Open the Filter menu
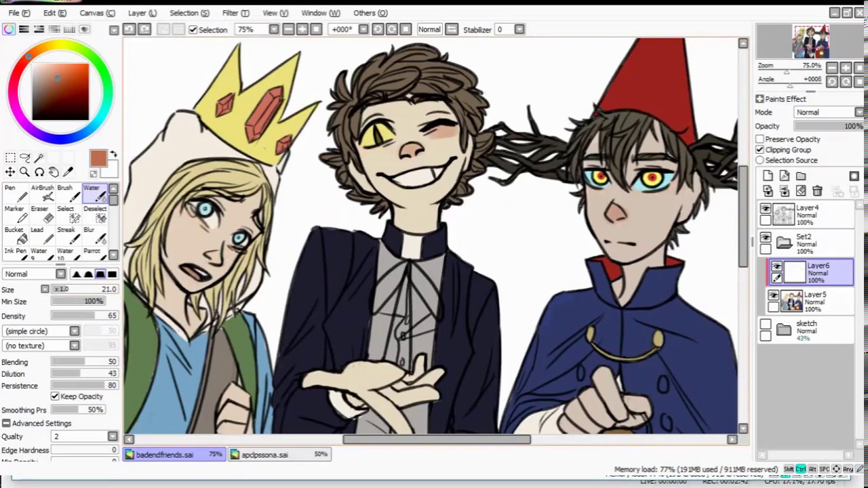Screen dimensions: 868x488 (x=235, y=13)
